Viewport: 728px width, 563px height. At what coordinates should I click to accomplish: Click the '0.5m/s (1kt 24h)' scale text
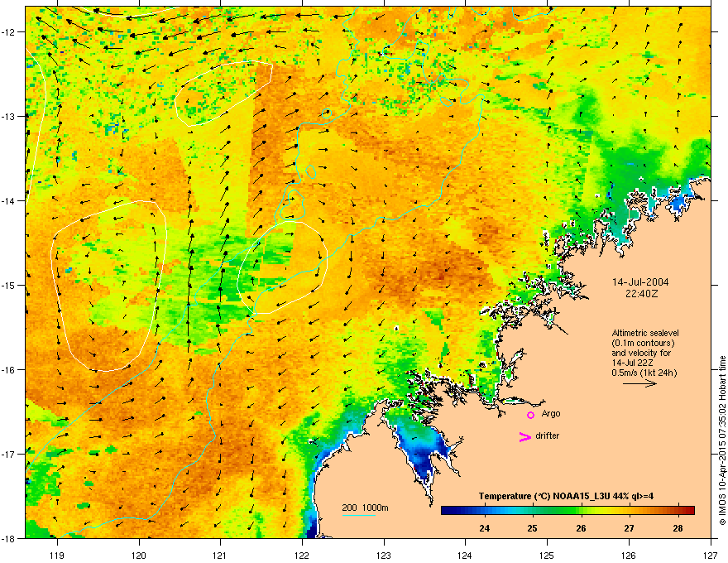(644, 373)
